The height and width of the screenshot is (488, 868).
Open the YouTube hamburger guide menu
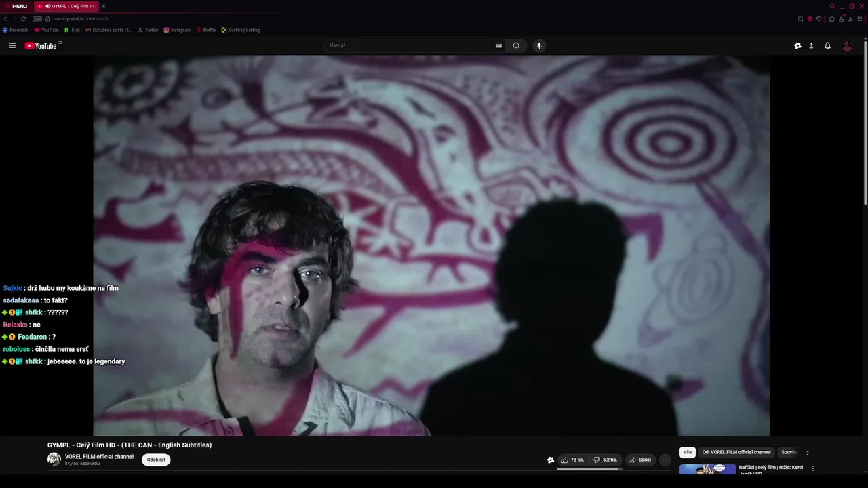coord(12,45)
